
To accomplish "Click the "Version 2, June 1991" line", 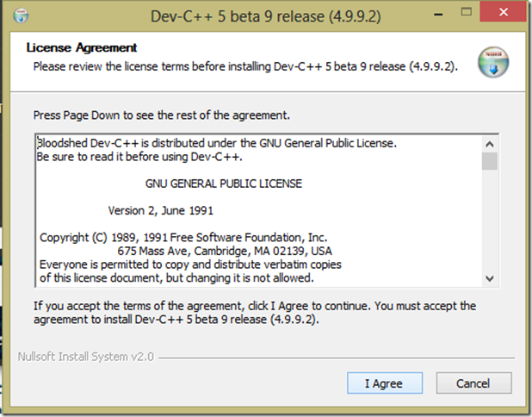I will click(x=161, y=209).
